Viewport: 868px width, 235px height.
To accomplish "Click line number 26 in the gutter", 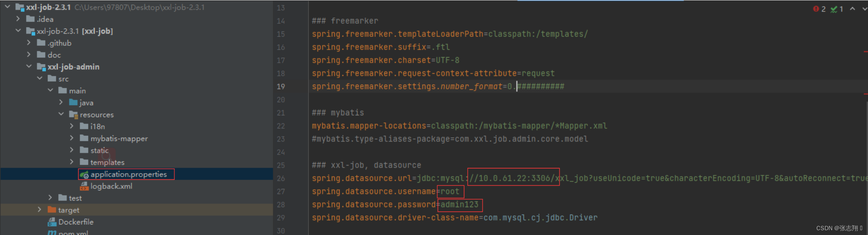I will coord(281,178).
